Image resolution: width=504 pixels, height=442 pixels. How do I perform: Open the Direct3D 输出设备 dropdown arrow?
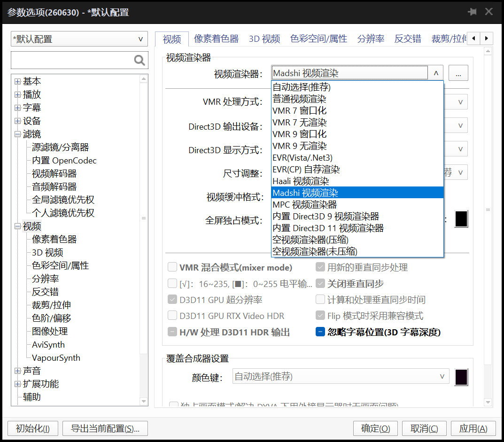pyautogui.click(x=460, y=126)
